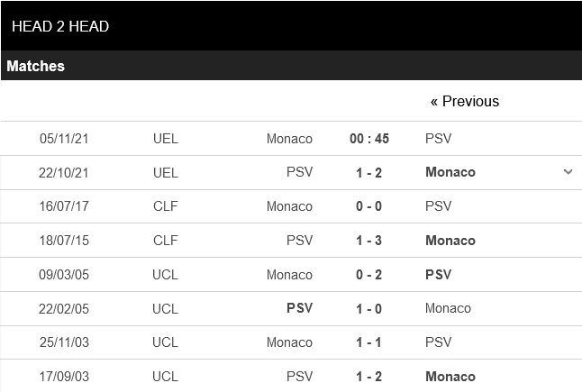582x392 pixels.
Task: Open the 0 - 2 score from 09/03/05
Action: (x=369, y=275)
